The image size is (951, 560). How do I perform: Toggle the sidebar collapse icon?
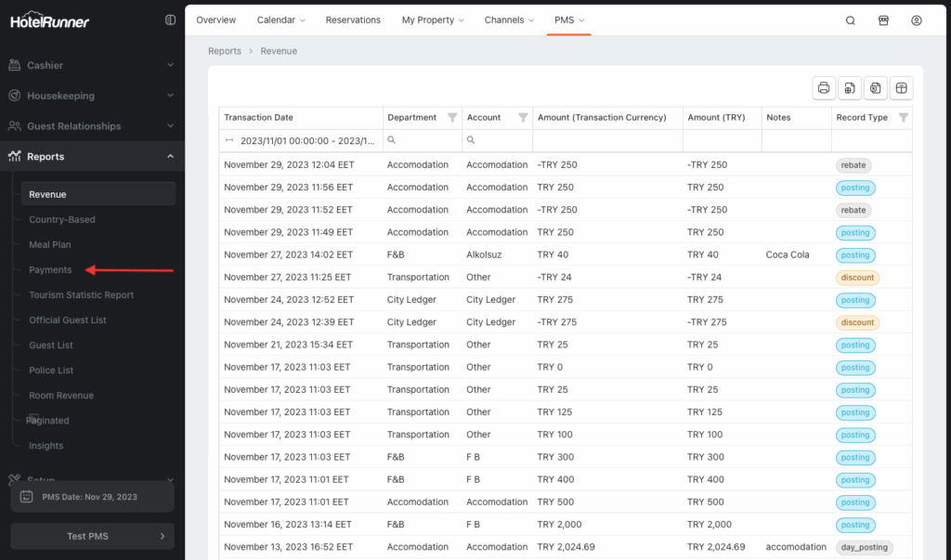point(170,20)
